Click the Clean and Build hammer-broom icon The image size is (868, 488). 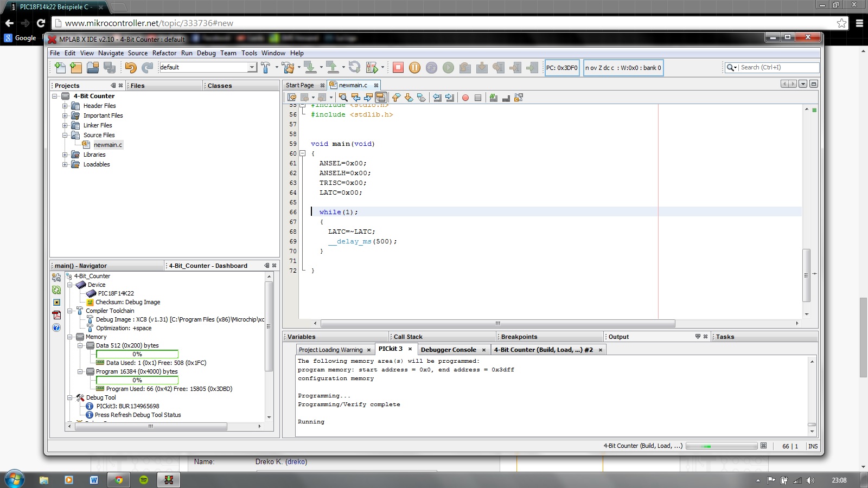pos(288,67)
